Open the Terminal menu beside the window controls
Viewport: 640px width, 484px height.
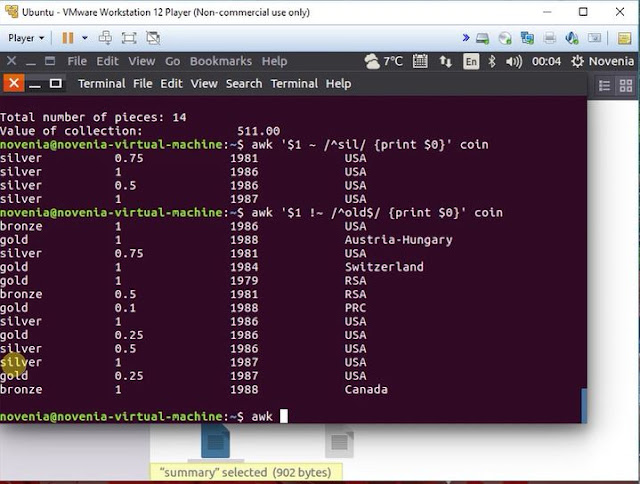pos(102,84)
